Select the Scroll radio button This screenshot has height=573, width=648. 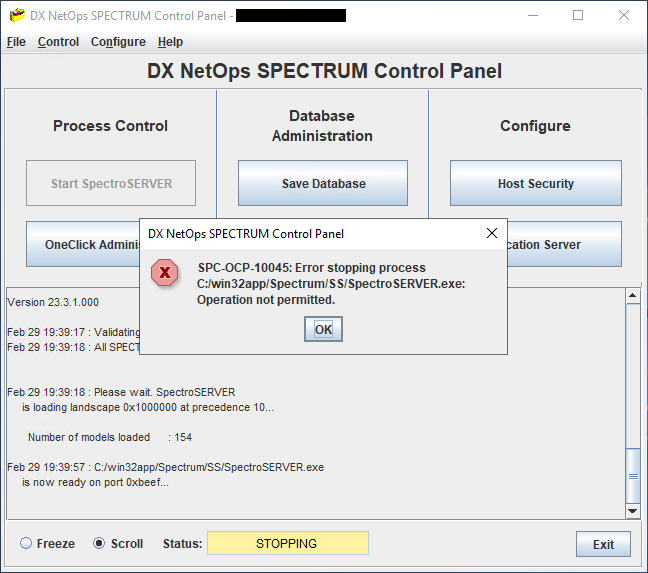tap(99, 544)
